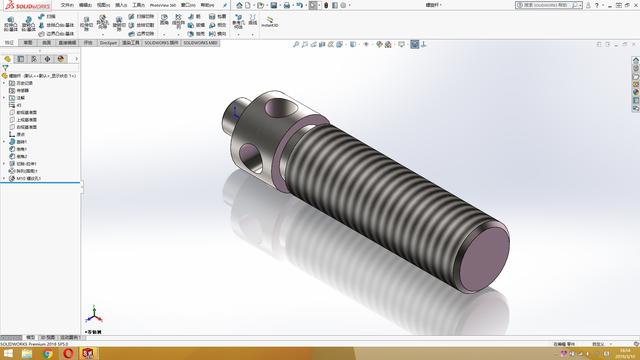Open Apply Scene in view toolbar
Viewport: 640px width, 360px height.
[x=388, y=44]
